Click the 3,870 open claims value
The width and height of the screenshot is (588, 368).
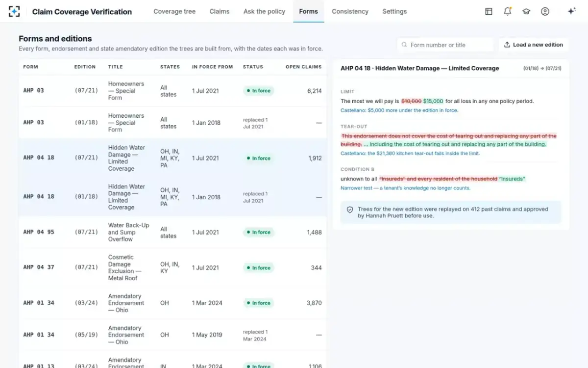coord(314,303)
